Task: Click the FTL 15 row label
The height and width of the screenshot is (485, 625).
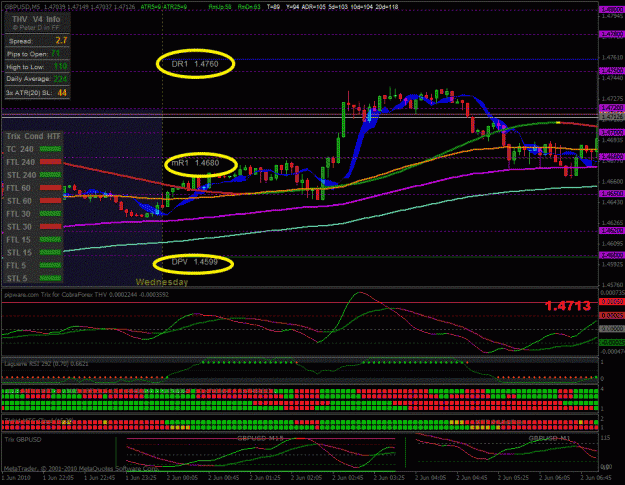Action: point(18,240)
